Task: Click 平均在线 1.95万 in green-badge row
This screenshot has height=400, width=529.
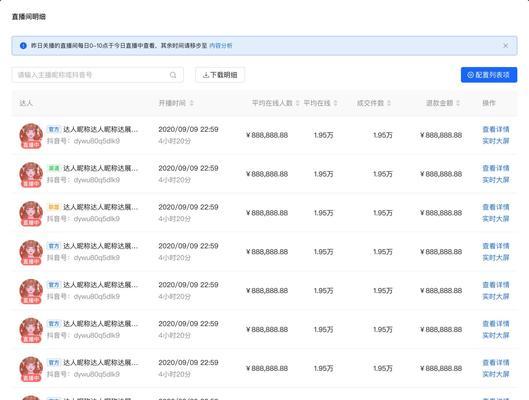Action: (x=323, y=174)
